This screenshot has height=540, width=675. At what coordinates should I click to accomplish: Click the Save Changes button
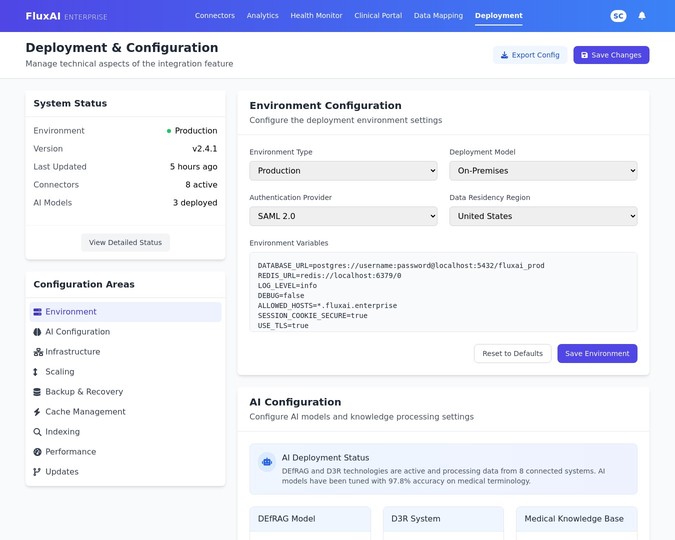click(611, 55)
